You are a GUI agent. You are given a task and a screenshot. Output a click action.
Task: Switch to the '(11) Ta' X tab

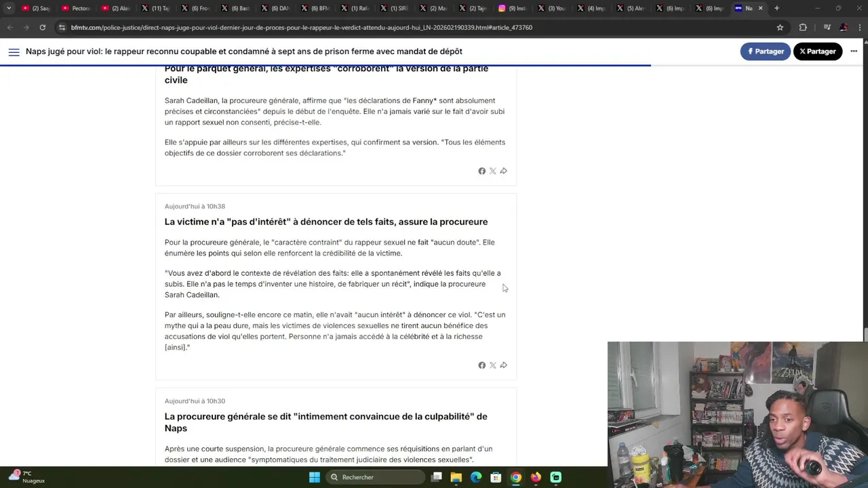coord(155,8)
